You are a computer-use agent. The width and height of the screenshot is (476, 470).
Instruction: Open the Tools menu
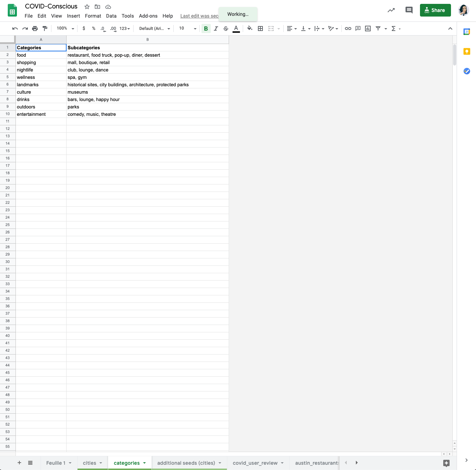click(x=128, y=16)
